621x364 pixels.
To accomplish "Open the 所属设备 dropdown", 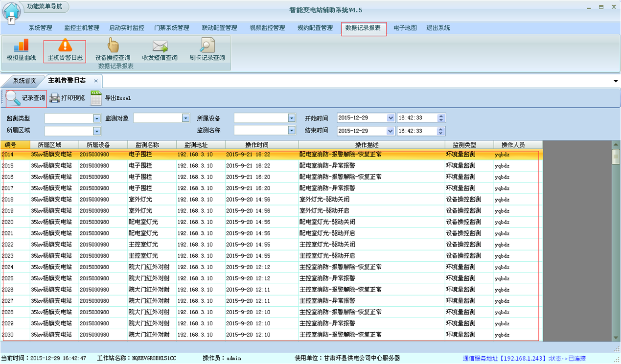I will pyautogui.click(x=292, y=118).
